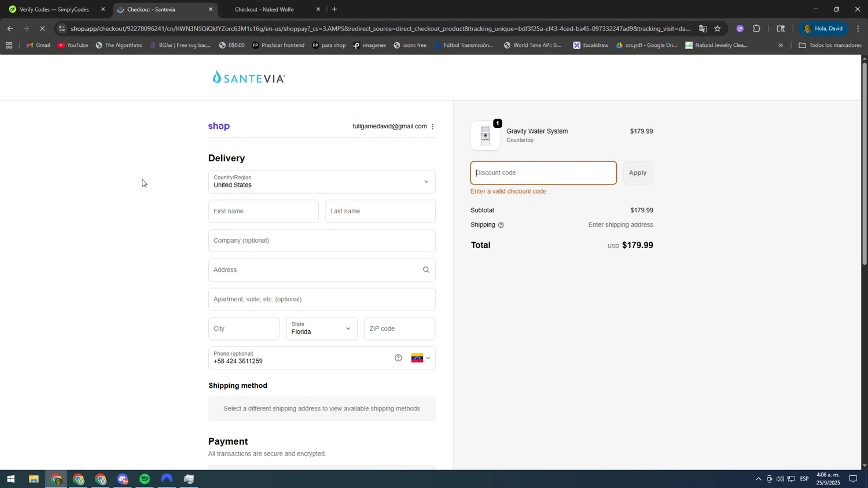Click the Gravity Water System product thumbnail

tap(486, 136)
